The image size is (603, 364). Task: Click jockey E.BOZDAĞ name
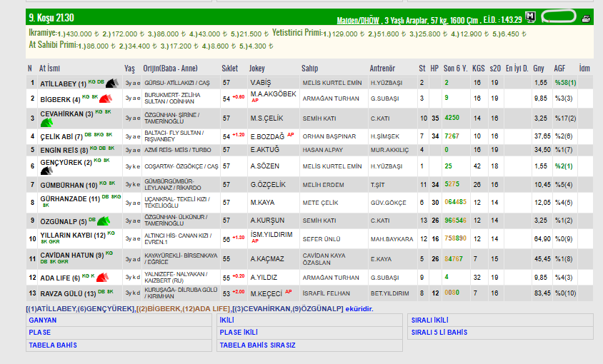coord(267,136)
